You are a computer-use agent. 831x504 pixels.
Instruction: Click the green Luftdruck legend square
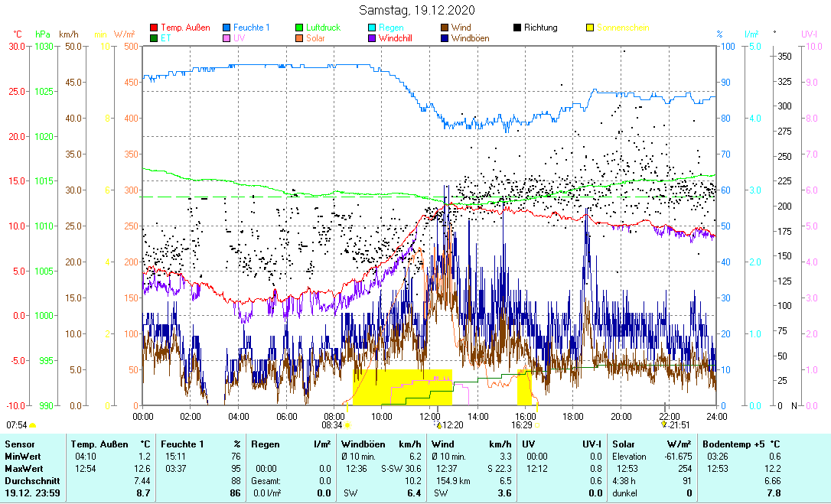pos(299,28)
